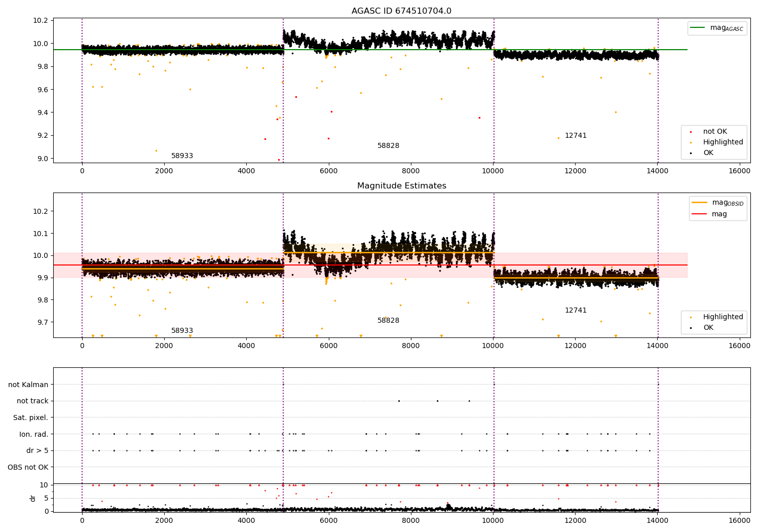This screenshot has height=532, width=760.
Task: Click the 58828 annotation in the middle plot
Action: pyautogui.click(x=388, y=321)
